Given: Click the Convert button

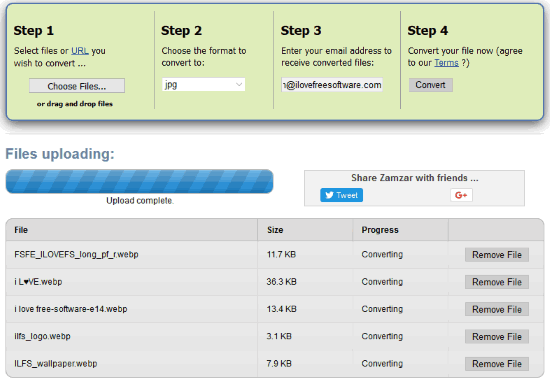Looking at the screenshot, I should point(430,85).
